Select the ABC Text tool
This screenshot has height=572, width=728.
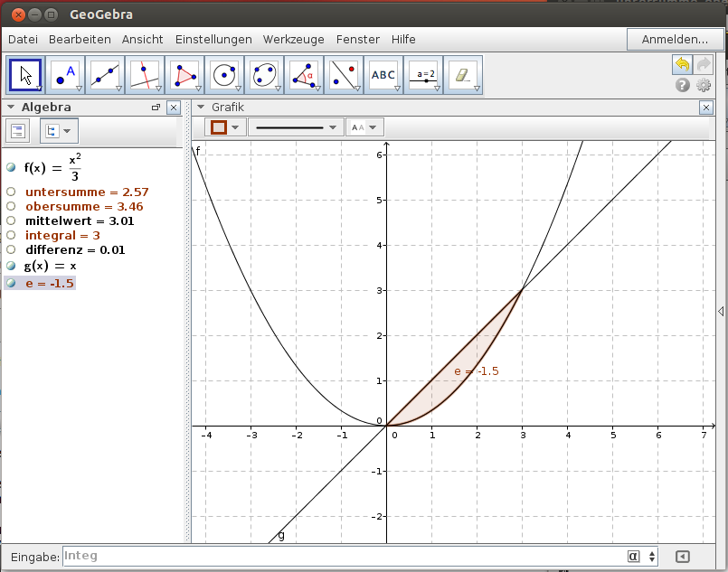(383, 75)
